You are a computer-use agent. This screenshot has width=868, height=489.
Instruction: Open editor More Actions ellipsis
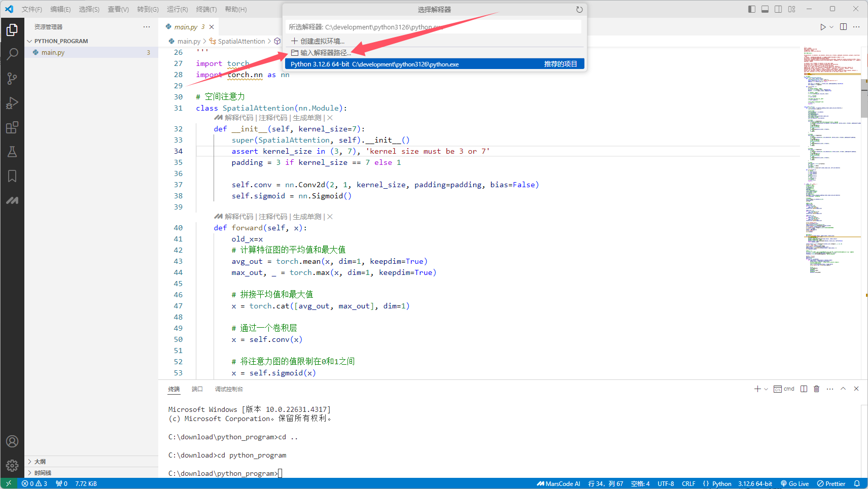856,27
